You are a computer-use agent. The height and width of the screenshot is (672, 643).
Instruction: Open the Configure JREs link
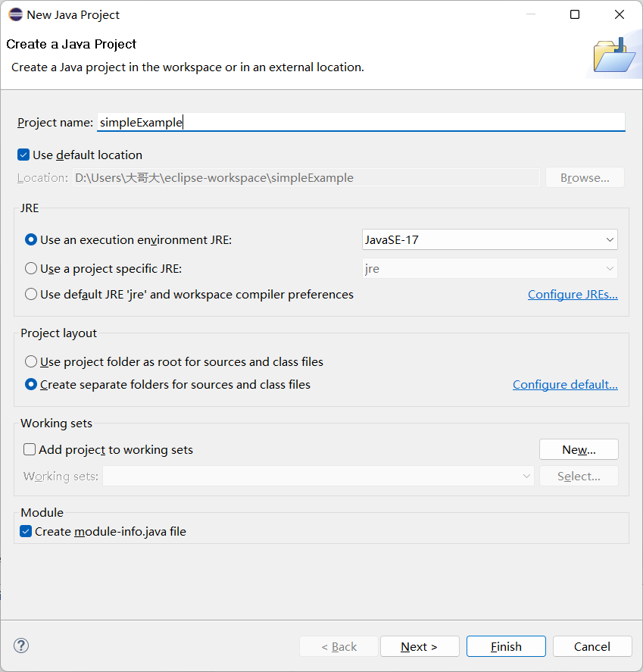(573, 295)
